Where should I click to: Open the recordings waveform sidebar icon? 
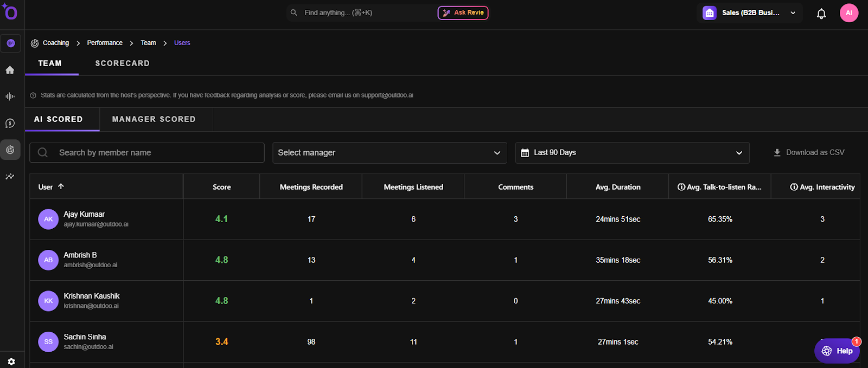click(x=10, y=96)
